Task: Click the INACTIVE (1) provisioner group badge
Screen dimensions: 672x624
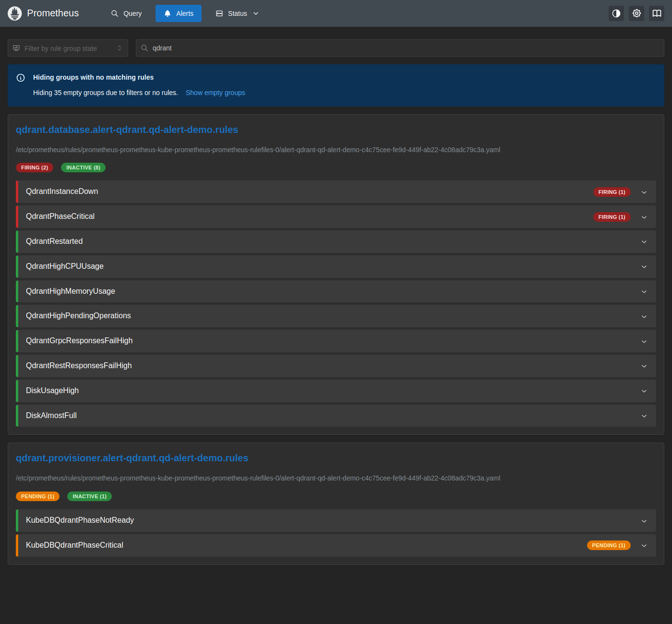Action: point(89,496)
